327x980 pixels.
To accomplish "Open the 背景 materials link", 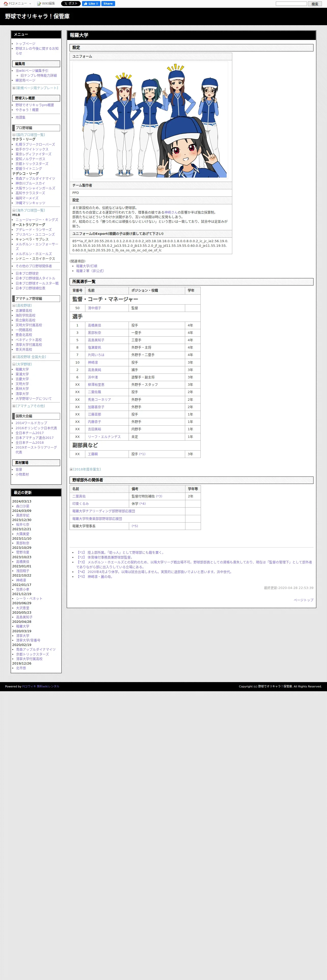I will [x=19, y=469].
